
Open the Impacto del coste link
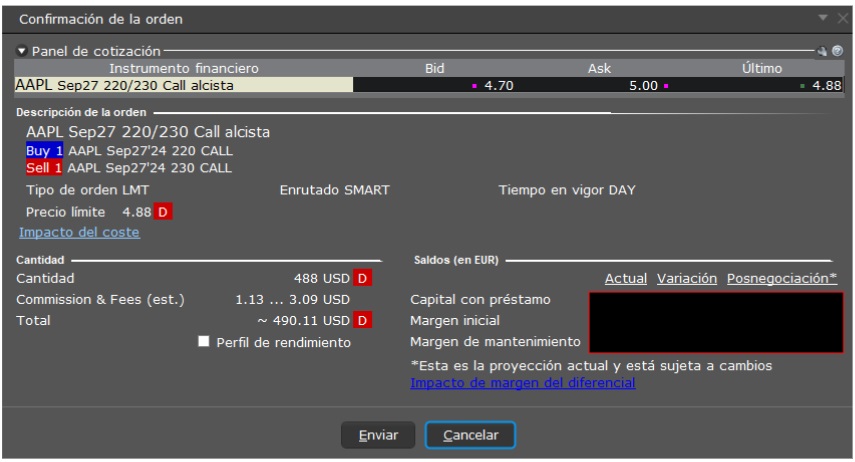pos(79,232)
